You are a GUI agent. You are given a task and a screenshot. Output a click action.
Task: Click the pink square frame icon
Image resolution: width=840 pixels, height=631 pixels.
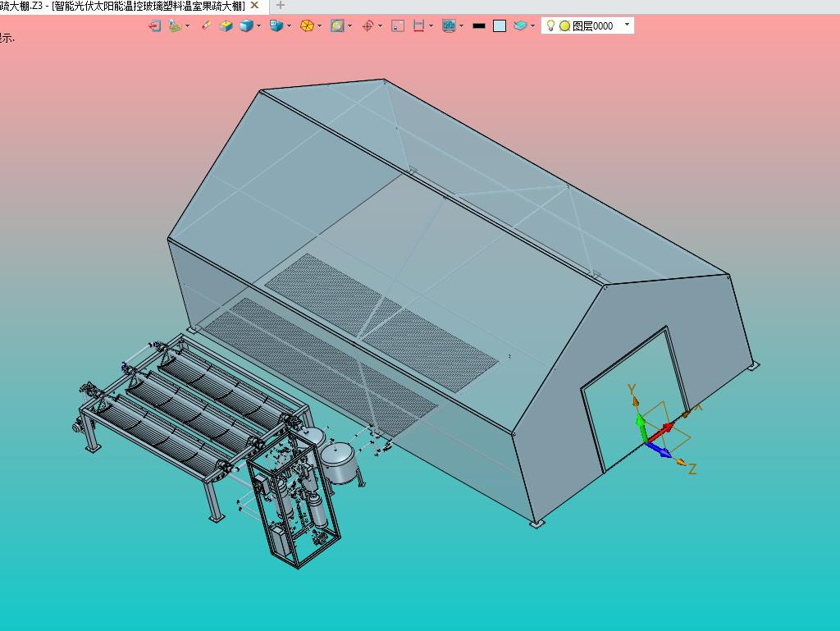398,25
